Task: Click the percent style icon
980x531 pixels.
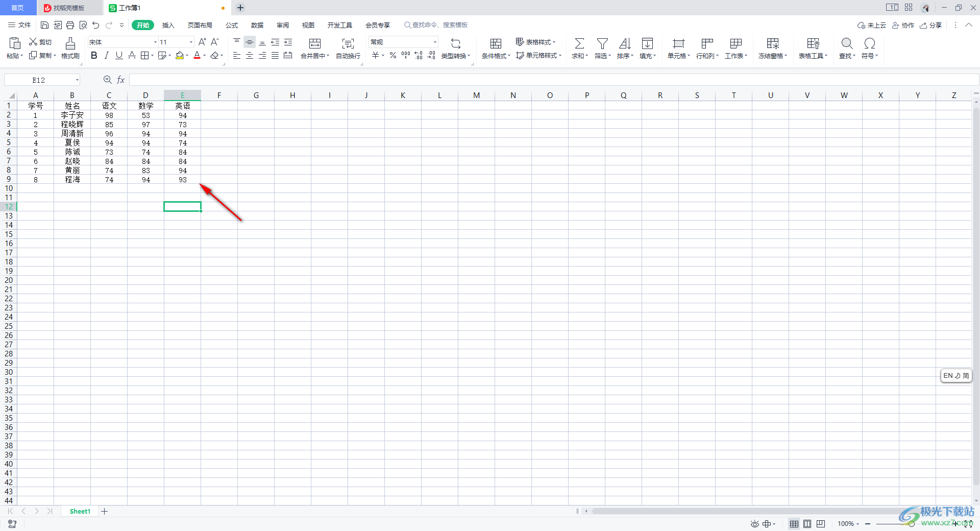Action: (393, 55)
